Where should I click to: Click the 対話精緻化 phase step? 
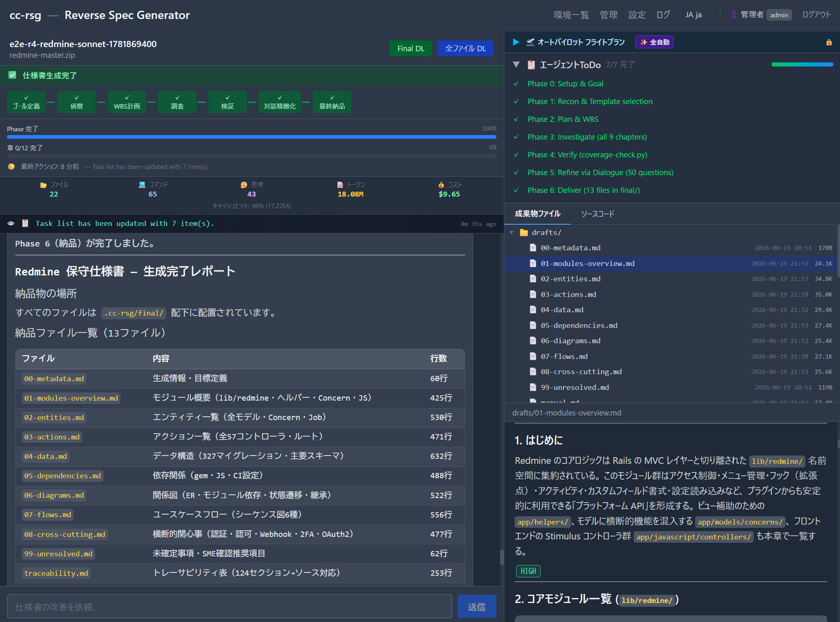280,102
